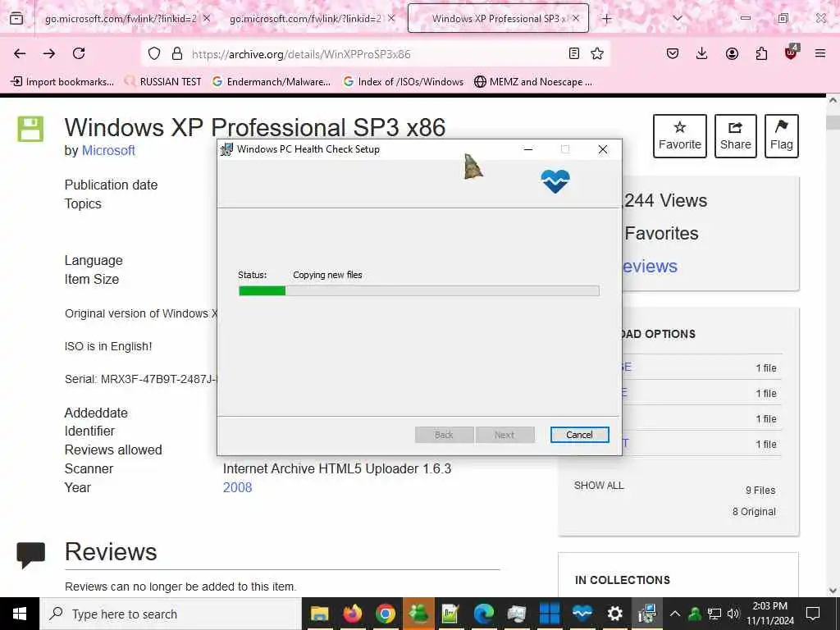840x630 pixels.
Task: Click the PC Health Check setup progress bar
Action: pos(419,291)
